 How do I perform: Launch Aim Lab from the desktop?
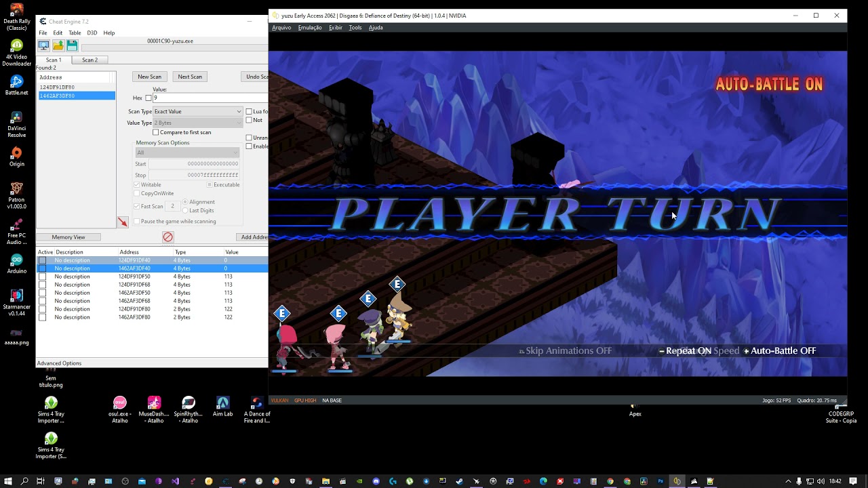click(x=222, y=407)
